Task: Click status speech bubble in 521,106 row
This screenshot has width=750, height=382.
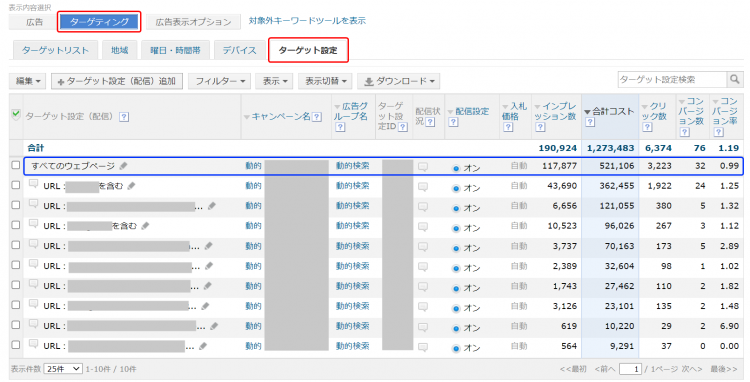Action: (x=423, y=167)
